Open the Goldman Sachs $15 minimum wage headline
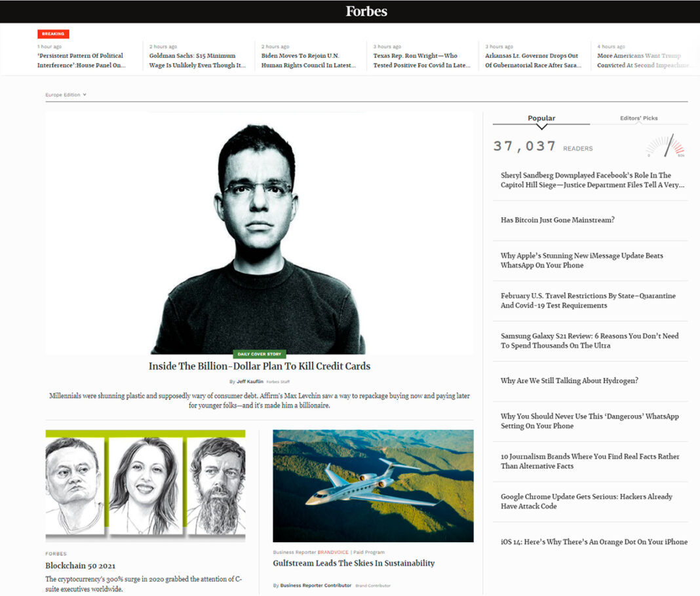 pyautogui.click(x=197, y=60)
